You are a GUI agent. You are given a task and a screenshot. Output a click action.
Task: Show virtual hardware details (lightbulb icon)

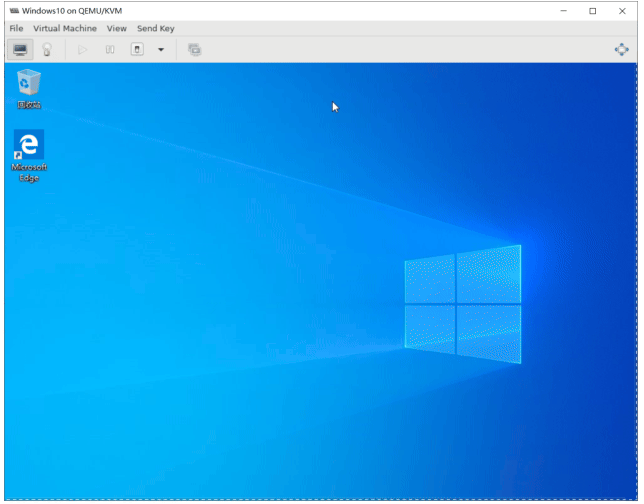(x=46, y=49)
